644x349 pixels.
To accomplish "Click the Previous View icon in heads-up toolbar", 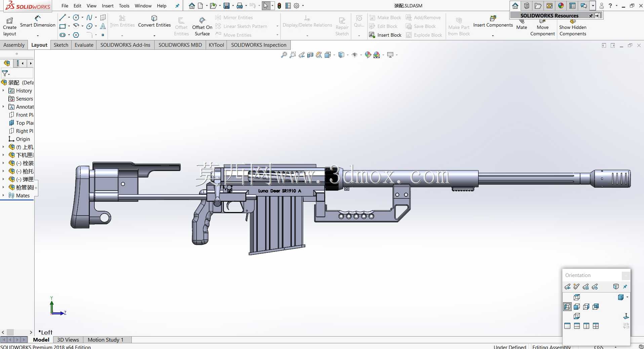I will [x=301, y=55].
